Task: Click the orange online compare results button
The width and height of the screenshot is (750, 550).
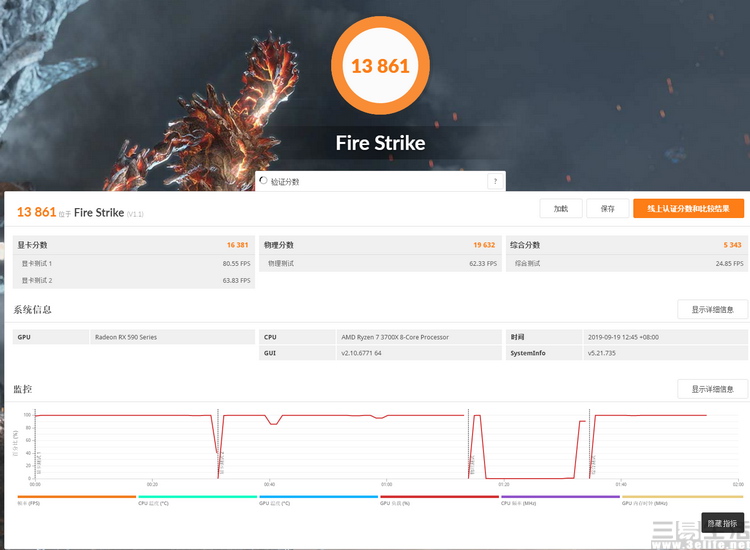Action: [x=688, y=209]
